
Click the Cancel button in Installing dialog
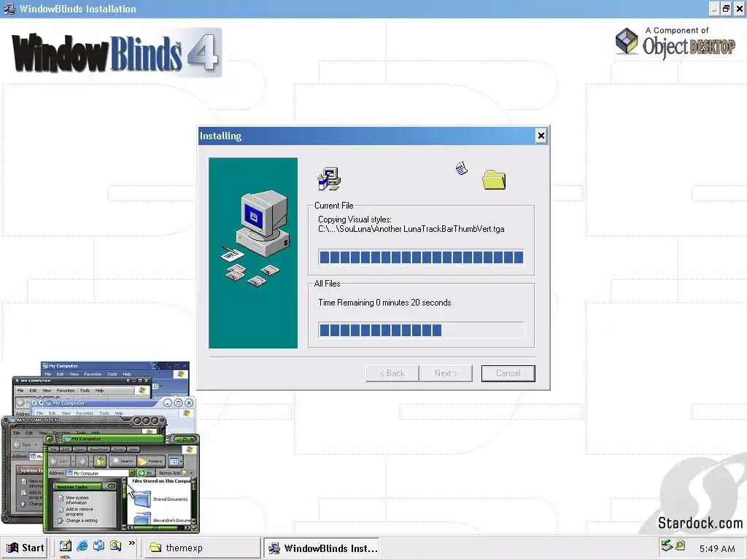click(508, 373)
